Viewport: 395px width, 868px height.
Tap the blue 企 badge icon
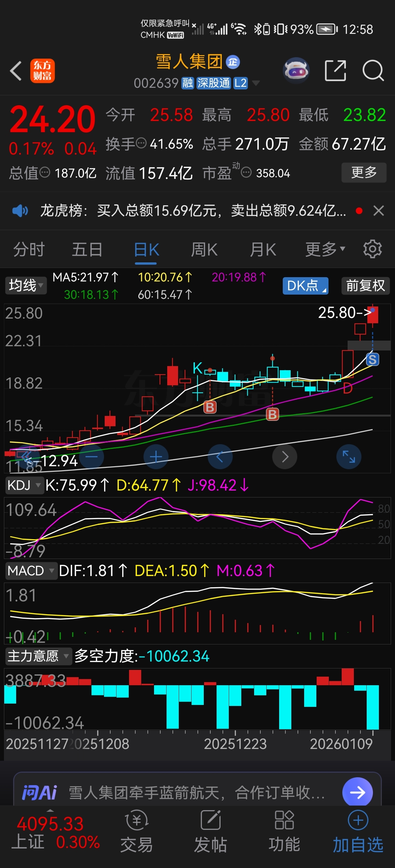(233, 62)
